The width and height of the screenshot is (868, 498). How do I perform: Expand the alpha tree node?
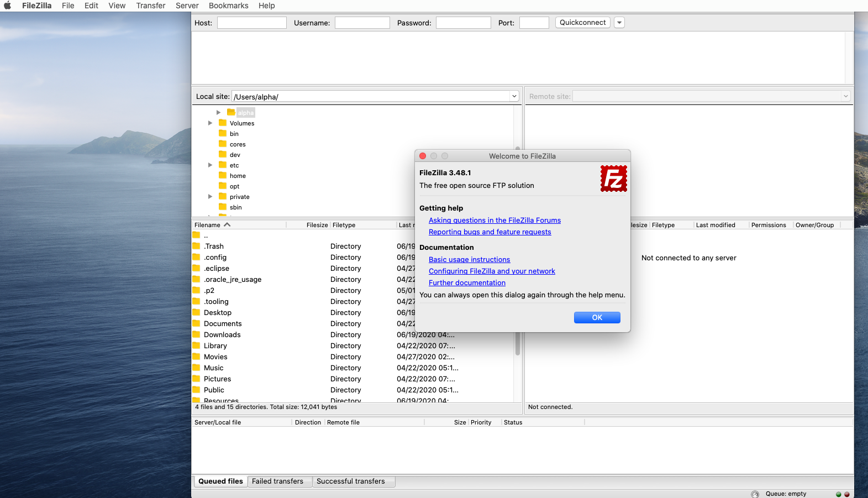218,112
